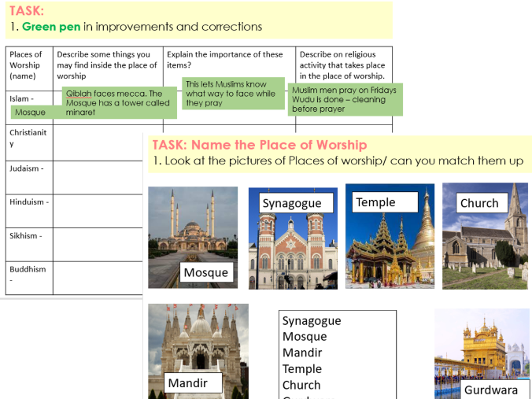
Task: Click the golden gurdwara photo
Action: tap(483, 354)
